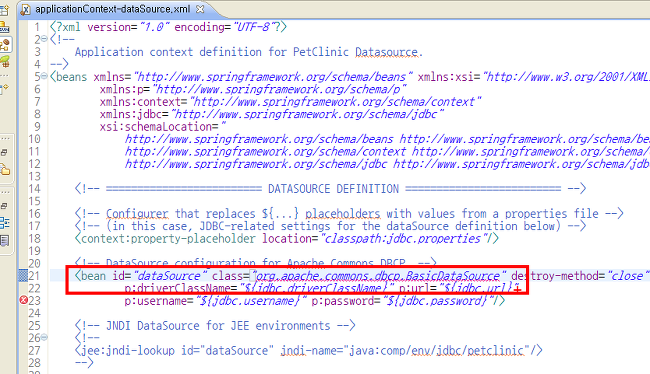650x374 pixels.
Task: Click the class value org.apache.commons.dbcp.BasicDataSource
Action: pyautogui.click(x=379, y=276)
